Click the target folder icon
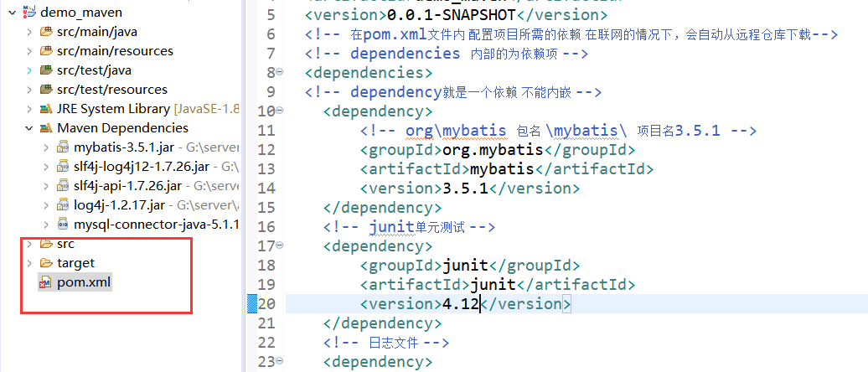The width and height of the screenshot is (868, 372). pos(47,263)
